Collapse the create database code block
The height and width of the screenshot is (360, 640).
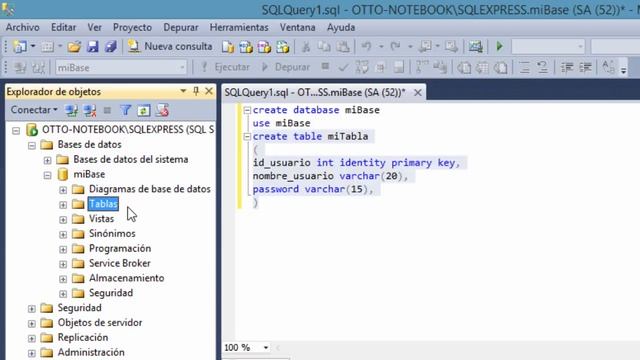pyautogui.click(x=247, y=110)
